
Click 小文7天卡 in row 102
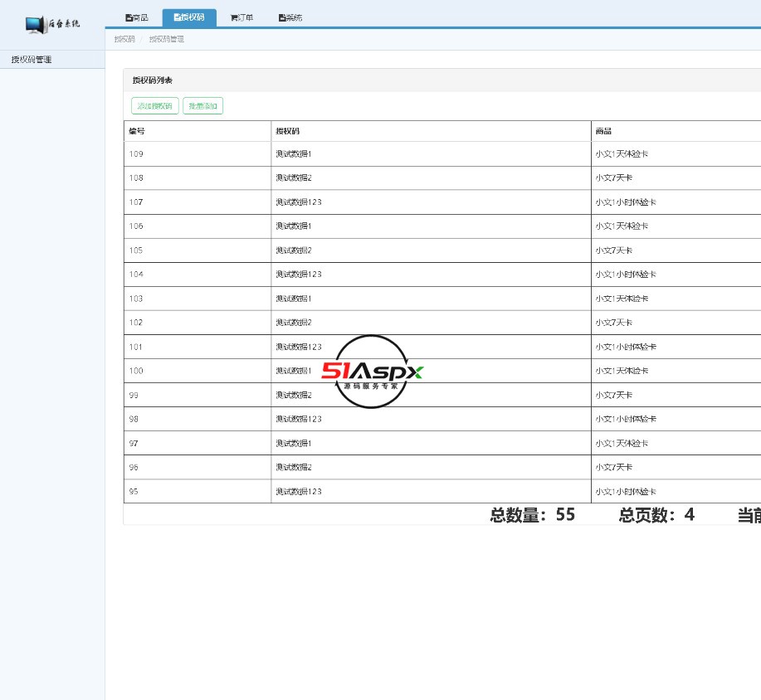614,323
